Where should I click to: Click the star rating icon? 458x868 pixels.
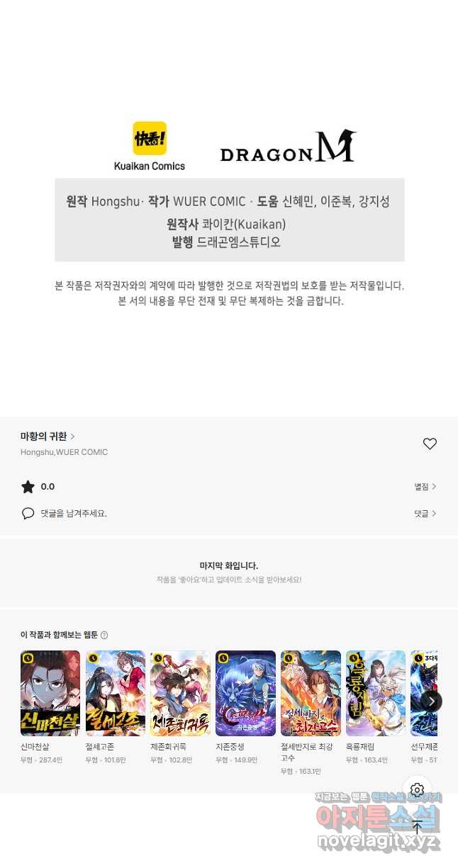click(x=28, y=487)
